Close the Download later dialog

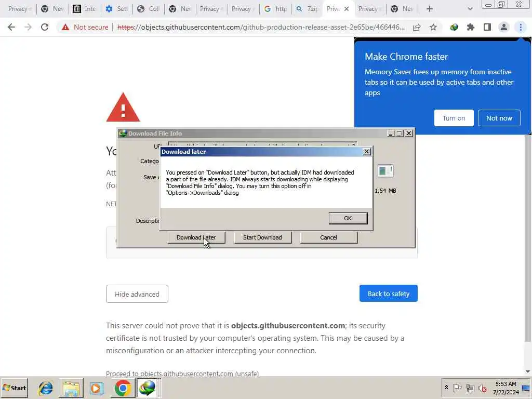[x=366, y=152]
